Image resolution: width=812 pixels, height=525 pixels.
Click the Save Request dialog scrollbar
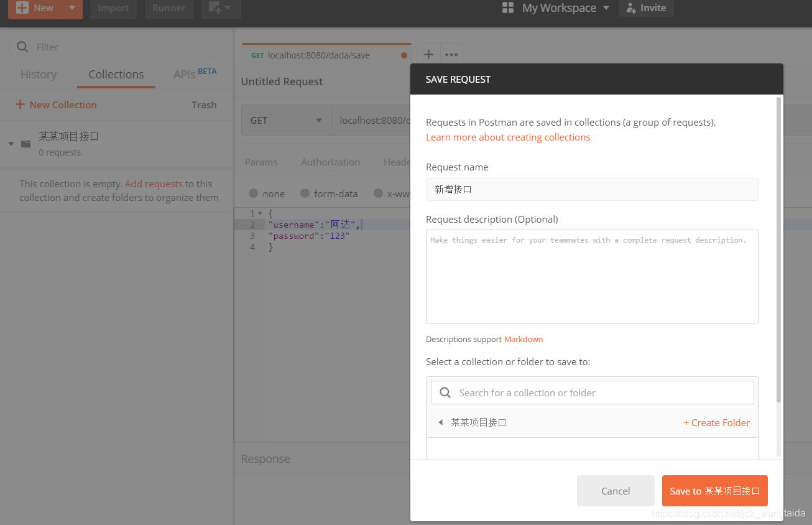pyautogui.click(x=779, y=249)
